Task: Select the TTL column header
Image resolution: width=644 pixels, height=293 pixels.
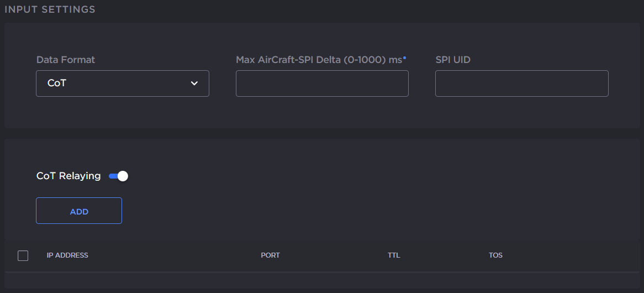Action: [394, 255]
